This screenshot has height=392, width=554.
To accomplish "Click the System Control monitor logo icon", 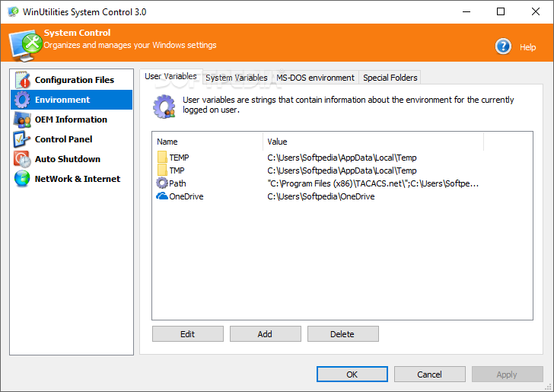I will click(25, 45).
